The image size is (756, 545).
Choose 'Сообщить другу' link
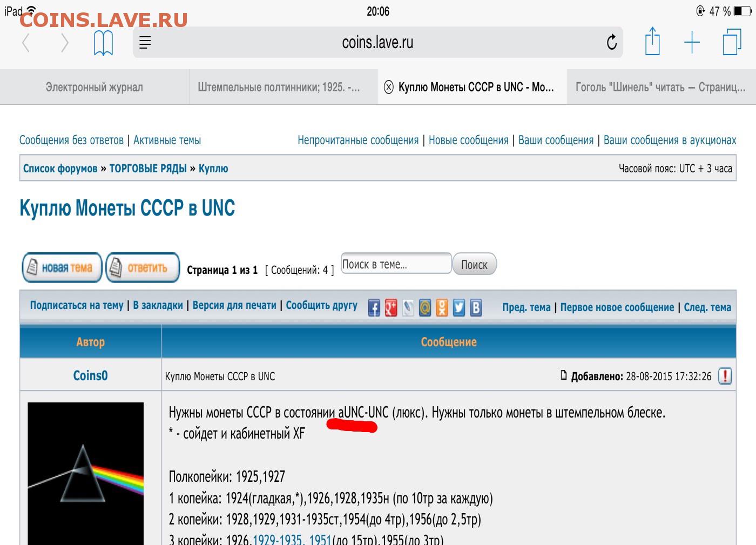coord(322,306)
